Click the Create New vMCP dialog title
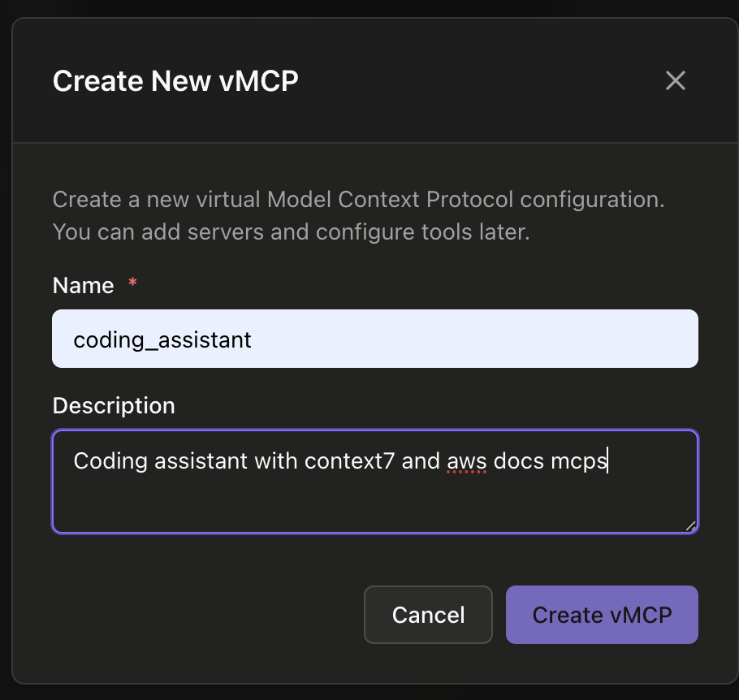Viewport: 739px width, 700px height. [x=175, y=80]
